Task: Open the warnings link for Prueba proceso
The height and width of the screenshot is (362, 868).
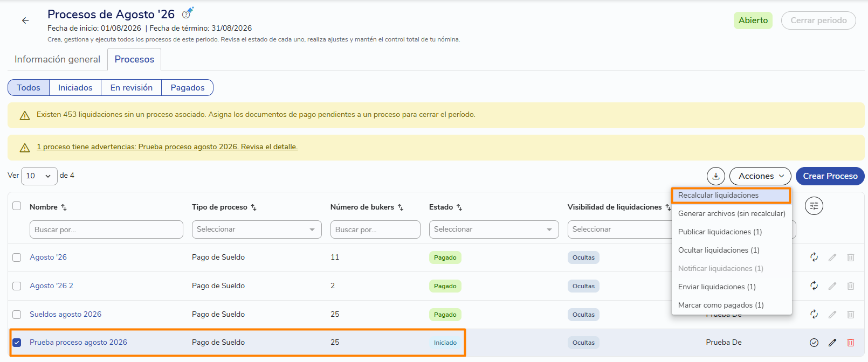Action: pyautogui.click(x=167, y=147)
